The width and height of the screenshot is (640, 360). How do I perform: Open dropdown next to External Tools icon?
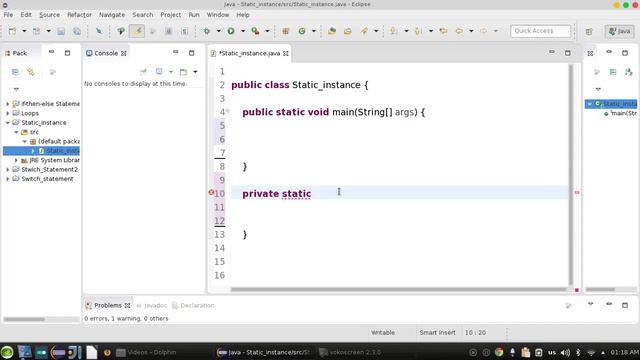[x=267, y=31]
